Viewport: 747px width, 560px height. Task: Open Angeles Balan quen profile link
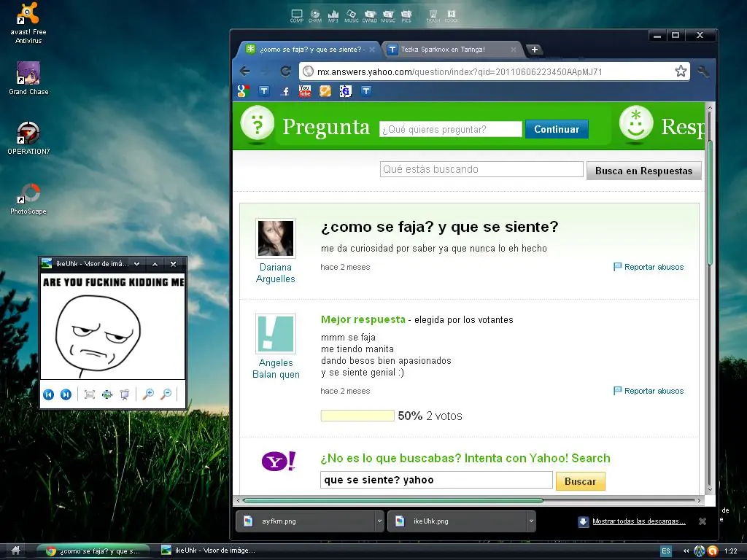click(276, 368)
